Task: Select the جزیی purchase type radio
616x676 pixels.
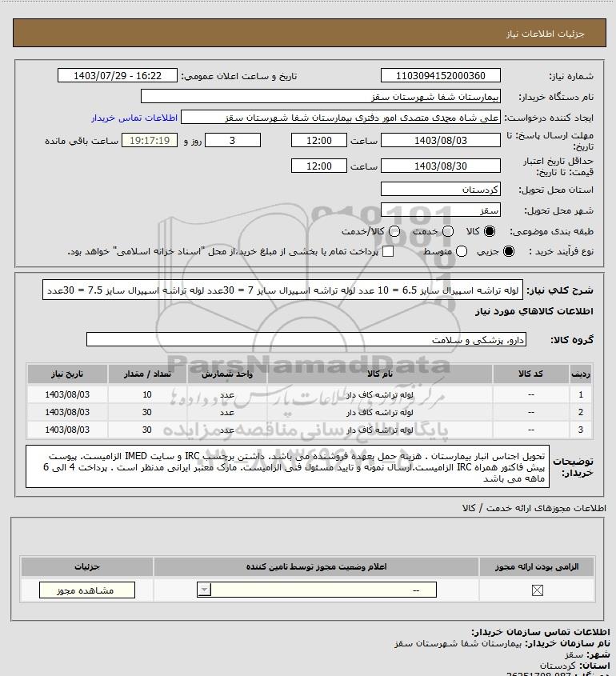Action: [509, 251]
